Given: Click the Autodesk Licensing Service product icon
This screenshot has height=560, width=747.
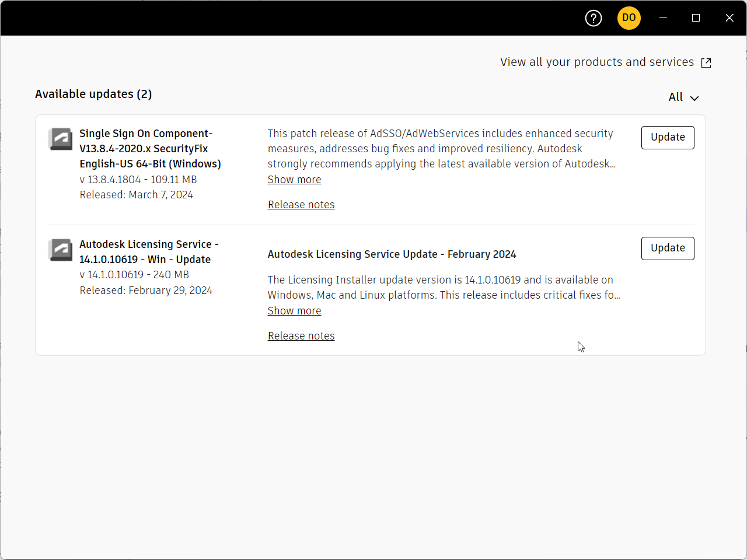Looking at the screenshot, I should tap(61, 250).
